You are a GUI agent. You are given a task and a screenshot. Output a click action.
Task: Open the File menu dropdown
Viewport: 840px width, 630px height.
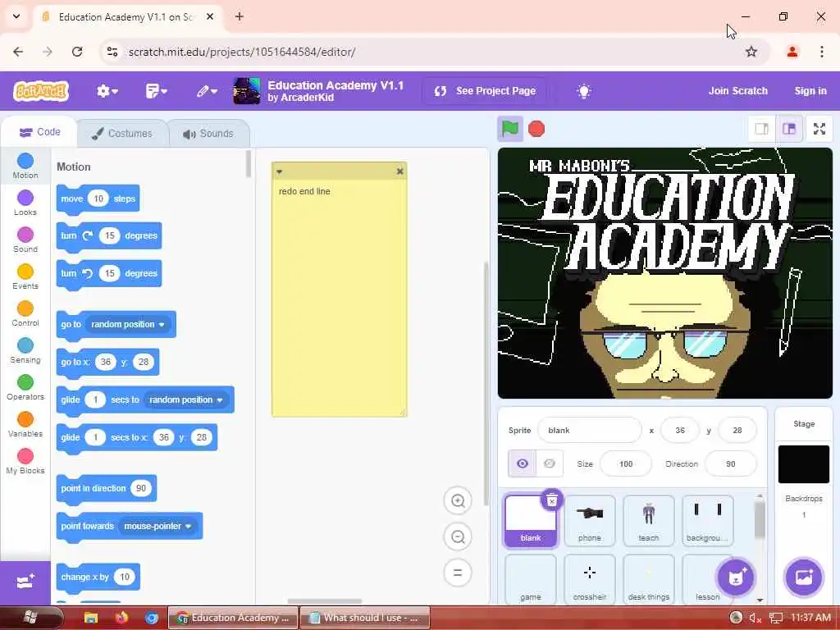coord(157,91)
